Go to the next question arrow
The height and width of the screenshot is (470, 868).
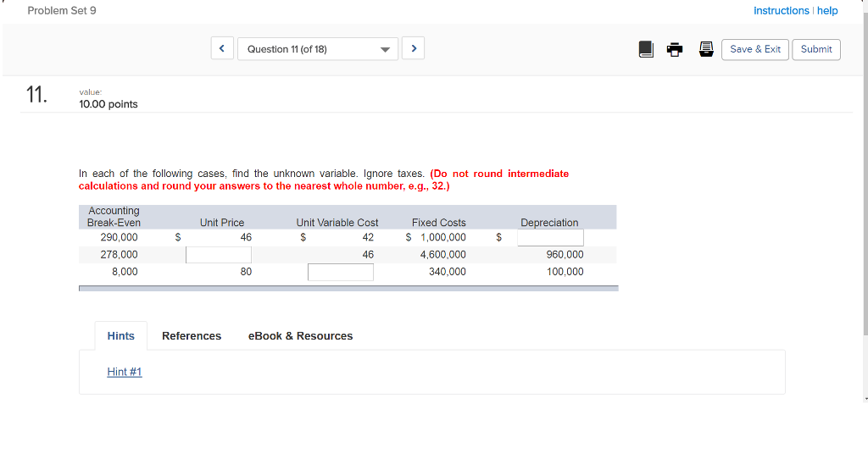[414, 49]
